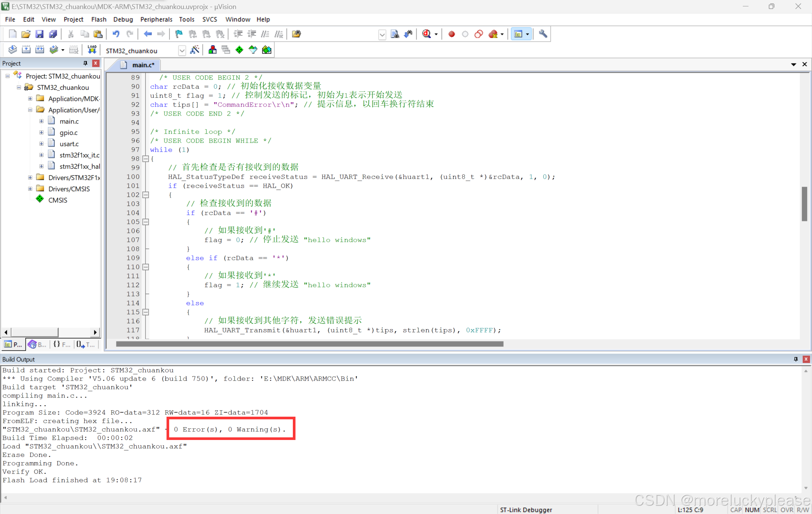
Task: Click the Build target toolbar icon
Action: point(26,50)
